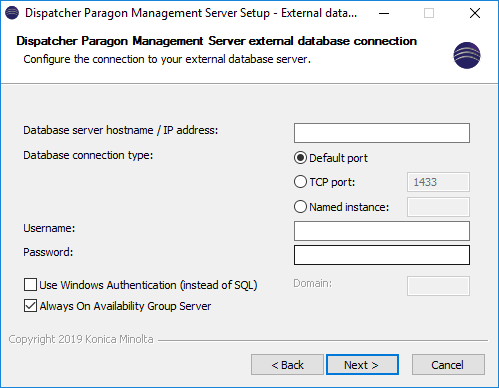Focus the Username text field
Viewport: 499px width, 388px height.
tap(382, 231)
